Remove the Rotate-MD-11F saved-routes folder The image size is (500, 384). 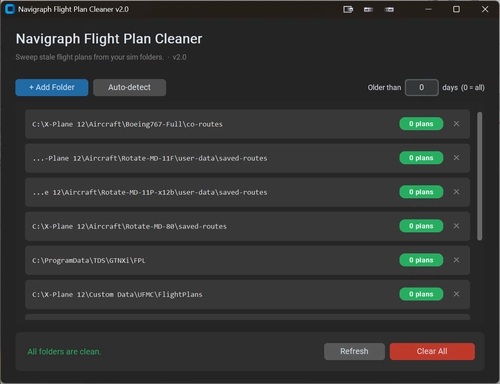click(x=456, y=158)
